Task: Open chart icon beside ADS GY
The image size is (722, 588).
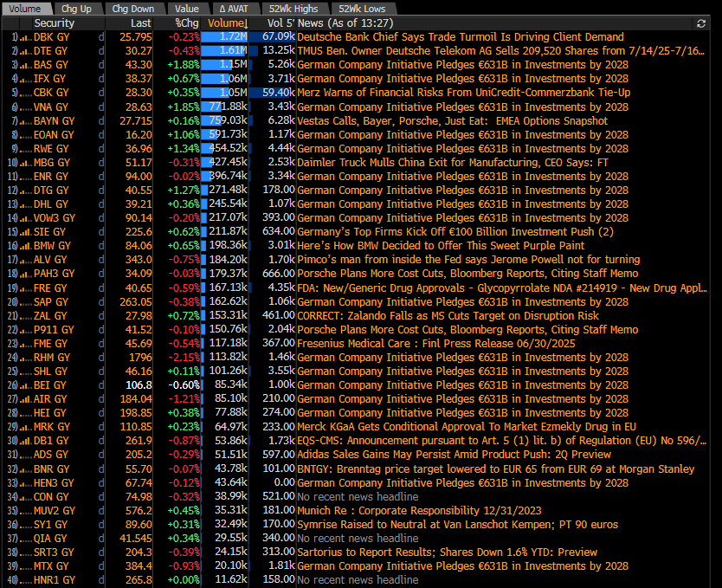Action: coord(25,455)
